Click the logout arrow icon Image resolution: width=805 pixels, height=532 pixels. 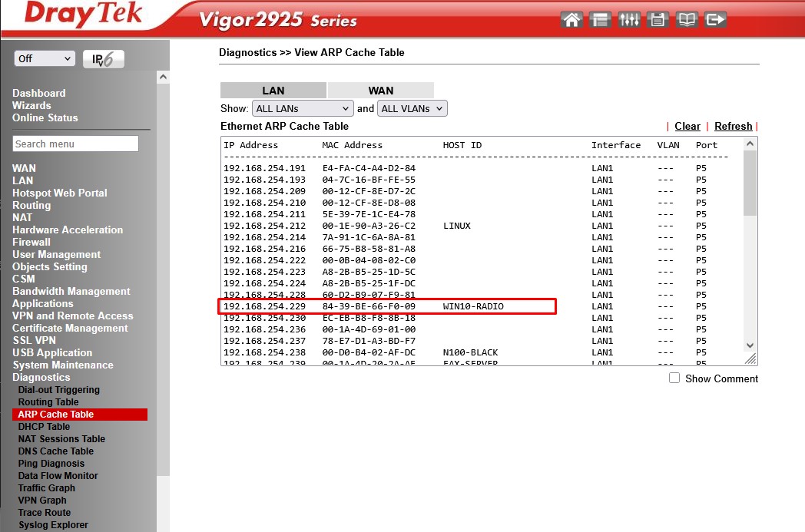click(x=715, y=20)
